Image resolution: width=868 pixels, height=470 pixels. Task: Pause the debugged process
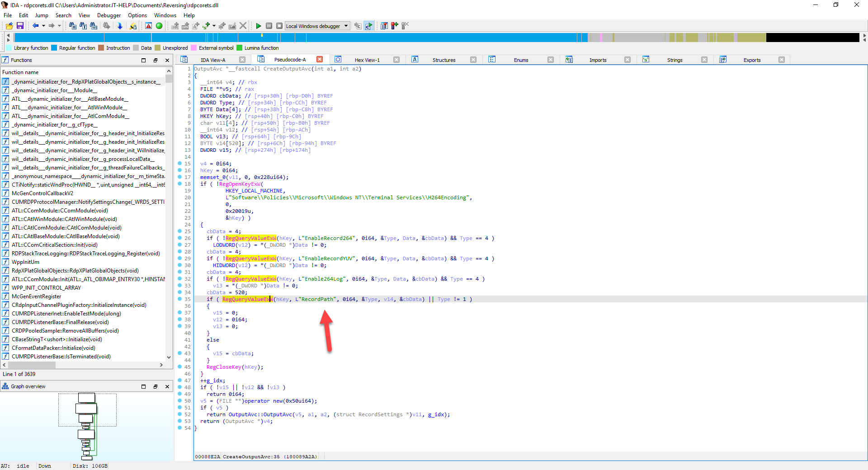coord(269,26)
